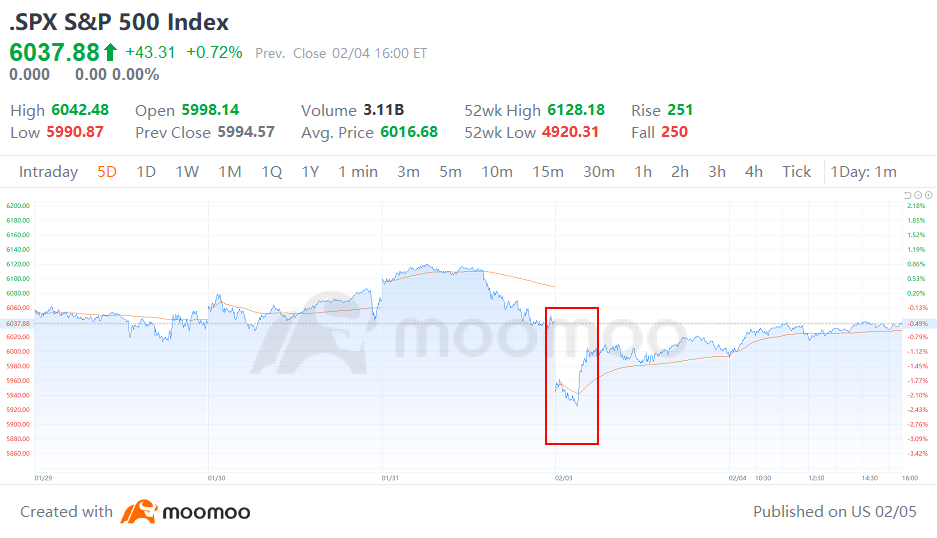
Task: Select the Intraday chart tab
Action: pos(48,172)
